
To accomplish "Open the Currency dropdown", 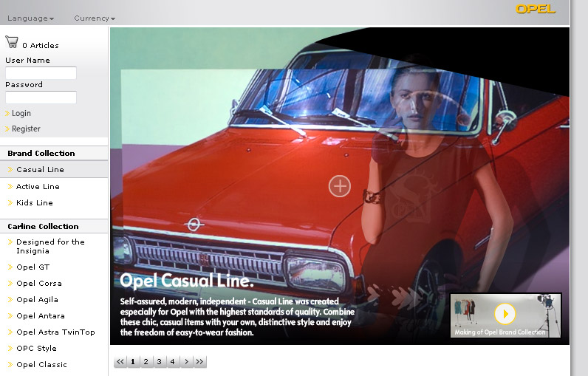I will click(x=94, y=18).
